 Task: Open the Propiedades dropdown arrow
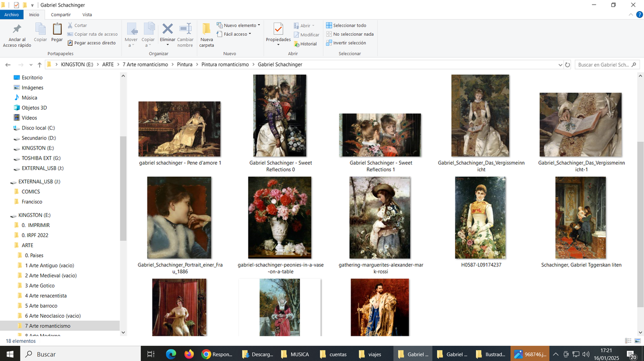[x=278, y=45]
